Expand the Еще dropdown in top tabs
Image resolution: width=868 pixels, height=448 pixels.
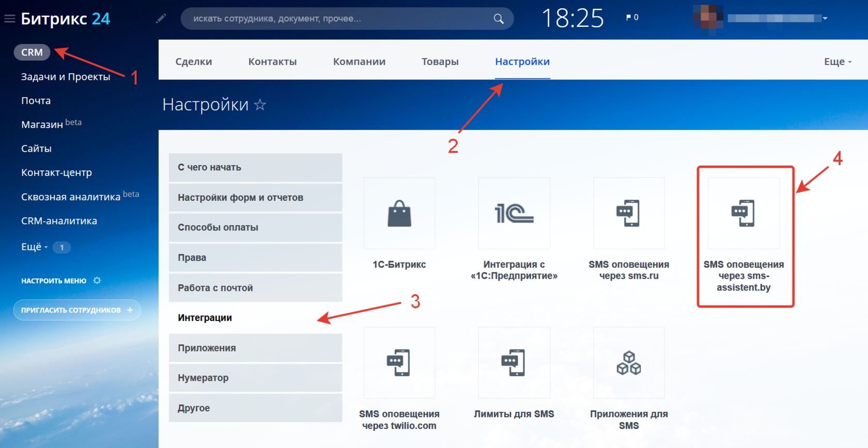838,61
